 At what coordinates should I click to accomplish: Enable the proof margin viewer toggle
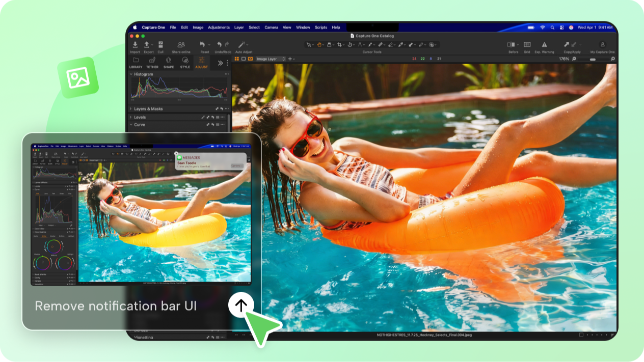pos(244,59)
